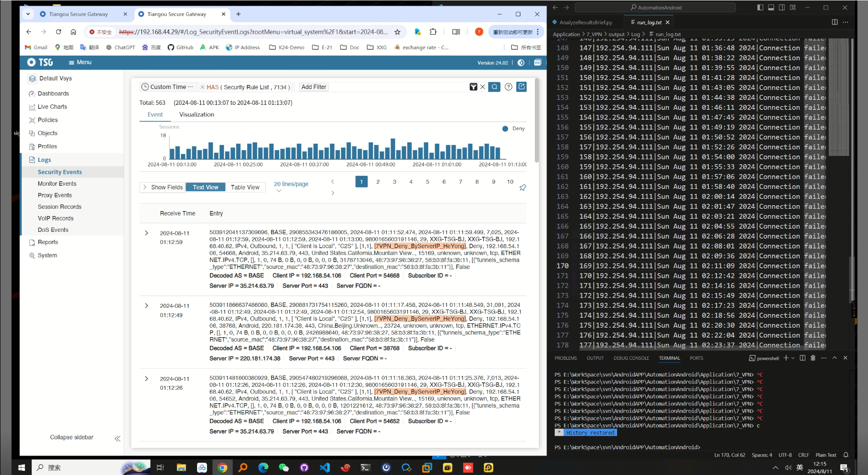Click the Add Filter button
The height and width of the screenshot is (475, 868).
314,87
